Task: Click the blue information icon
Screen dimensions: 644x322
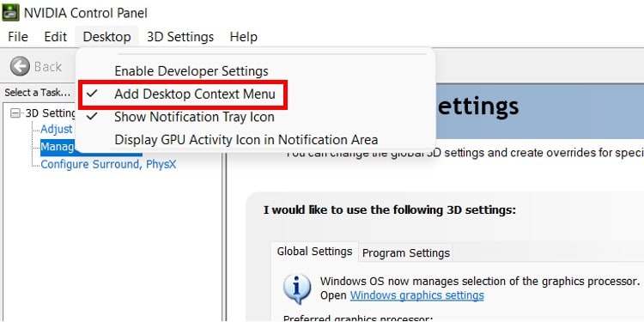Action: click(297, 289)
